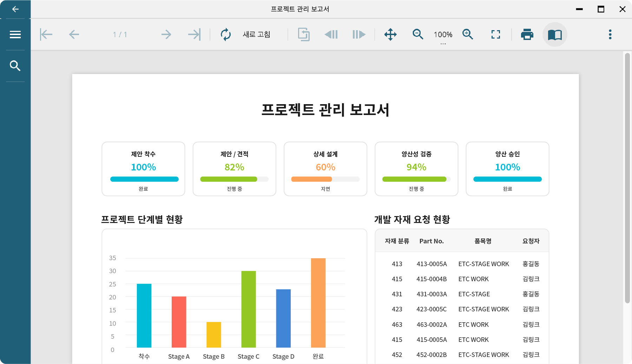
Task: Open the 100% zoom level dropdown
Action: (443, 36)
